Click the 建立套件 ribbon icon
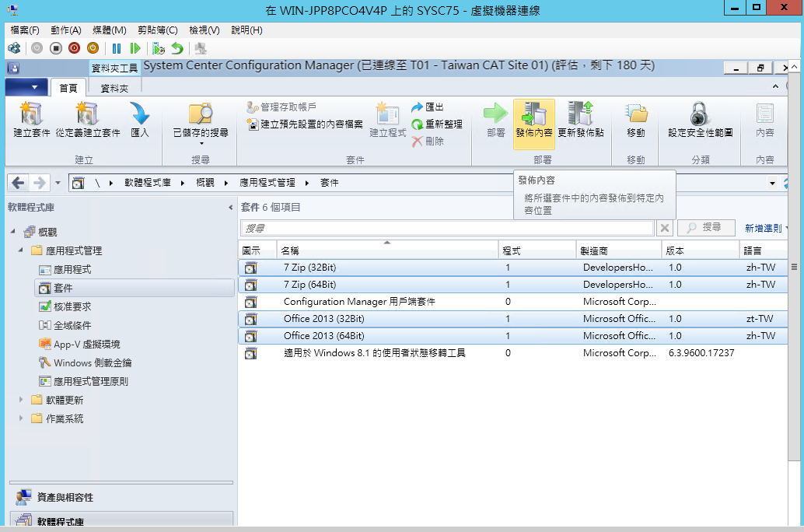This screenshot has width=804, height=532. pyautogui.click(x=31, y=114)
